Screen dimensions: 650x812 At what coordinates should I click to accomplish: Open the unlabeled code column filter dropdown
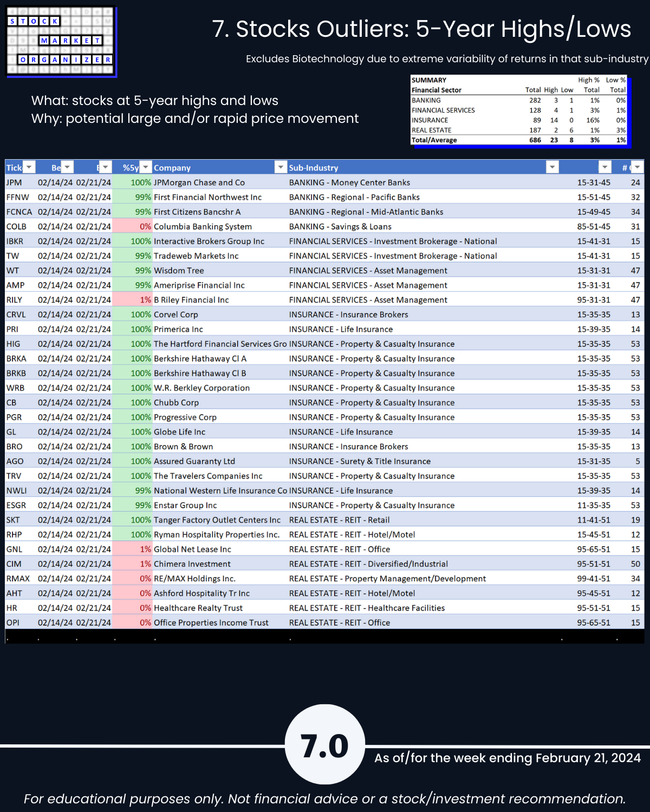pos(605,167)
